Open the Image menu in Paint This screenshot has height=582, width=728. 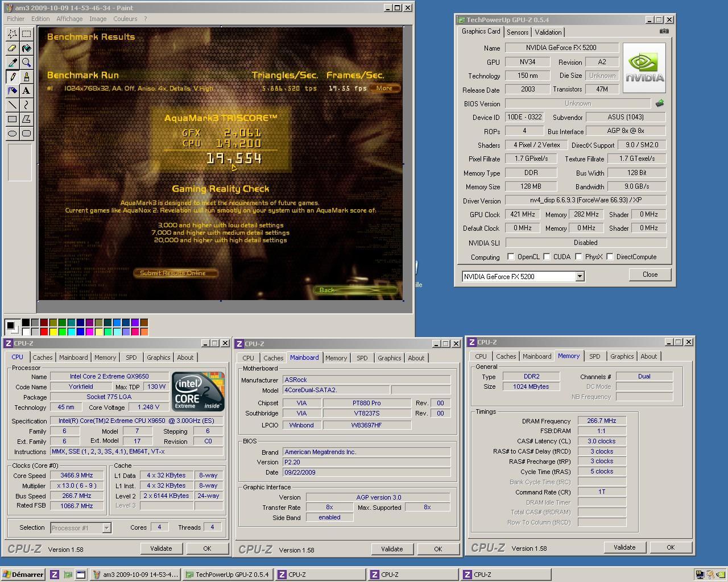(98, 19)
